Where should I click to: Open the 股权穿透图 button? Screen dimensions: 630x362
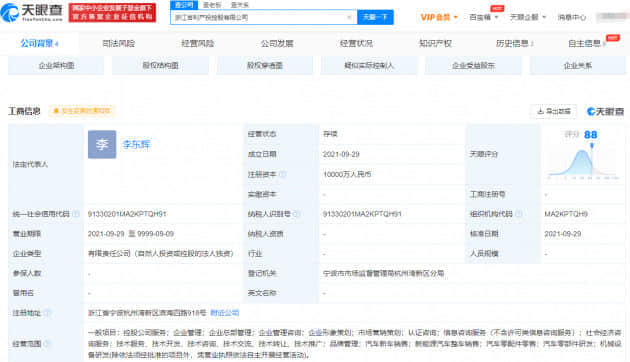pyautogui.click(x=264, y=65)
